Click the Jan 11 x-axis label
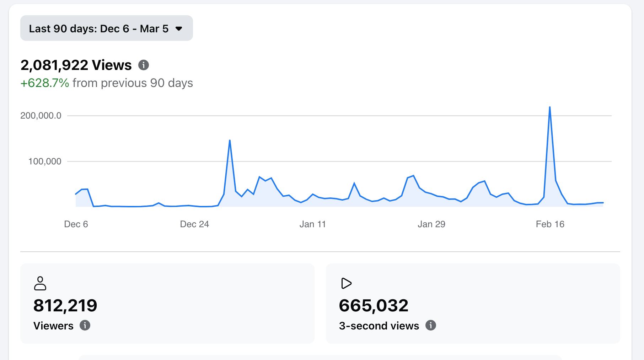 click(x=312, y=224)
